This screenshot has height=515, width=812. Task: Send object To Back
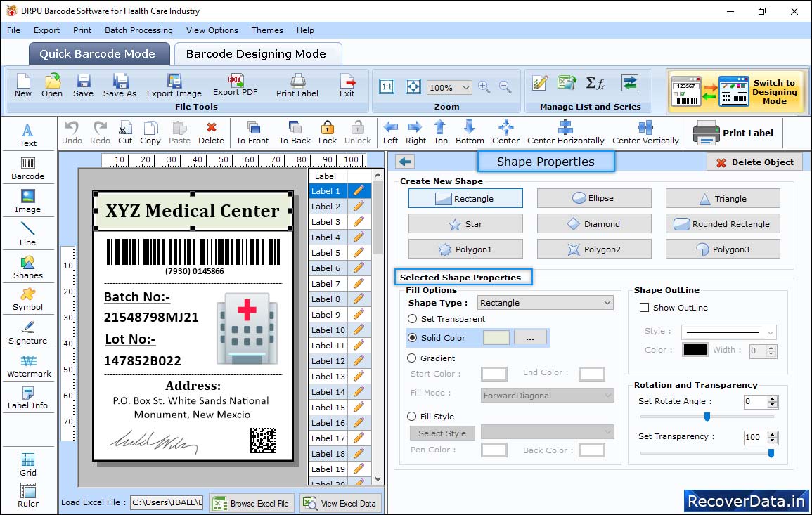coord(295,133)
